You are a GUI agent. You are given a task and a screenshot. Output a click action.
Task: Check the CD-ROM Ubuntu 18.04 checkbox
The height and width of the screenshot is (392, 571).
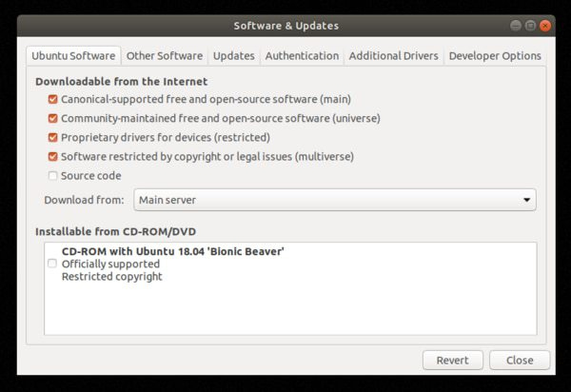click(52, 264)
